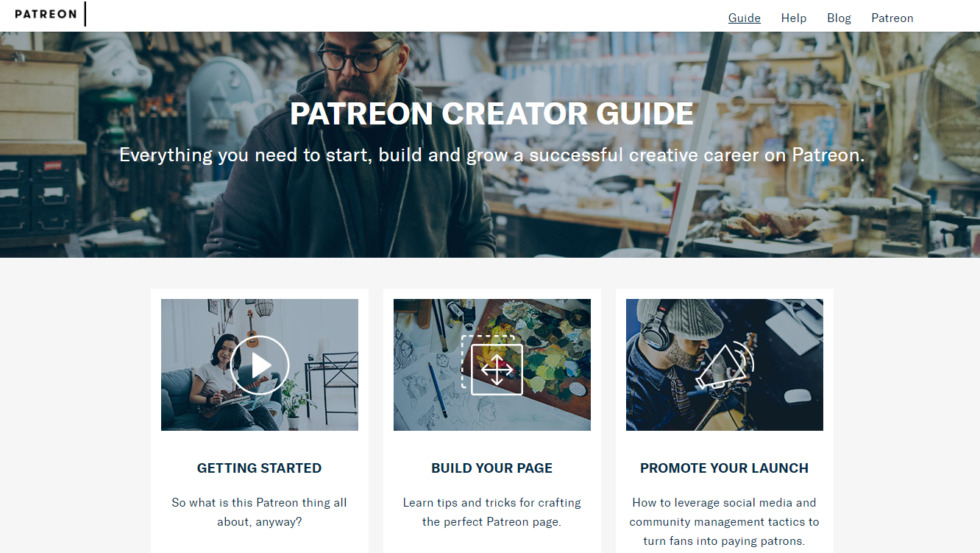Click the 'Learn tips and tricks' description text
The width and height of the screenshot is (980, 553).
point(492,513)
